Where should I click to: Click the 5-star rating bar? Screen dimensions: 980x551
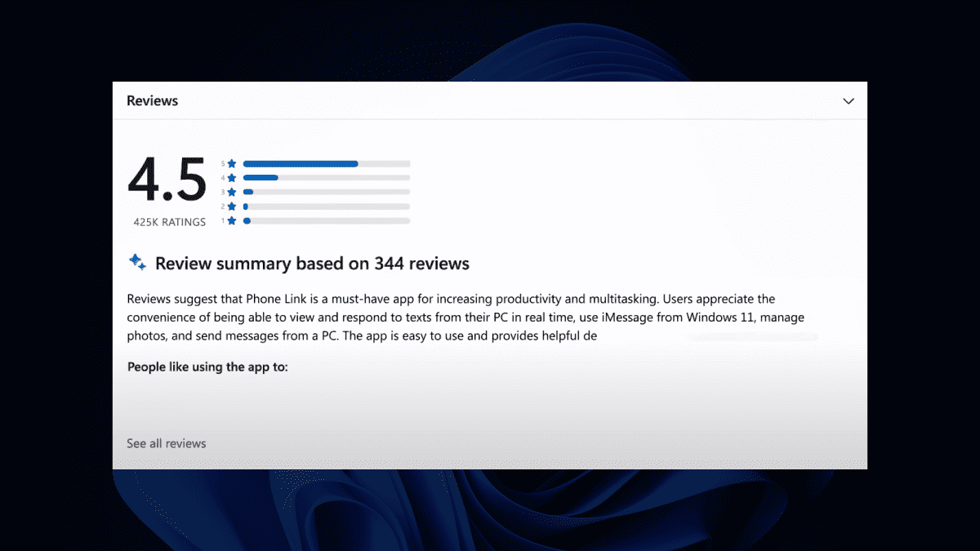[x=327, y=163]
